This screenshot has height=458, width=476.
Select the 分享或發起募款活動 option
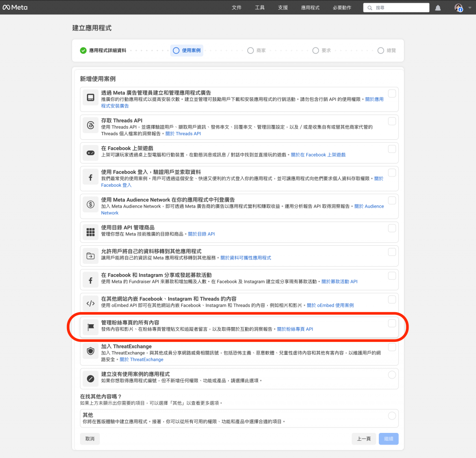tap(392, 276)
